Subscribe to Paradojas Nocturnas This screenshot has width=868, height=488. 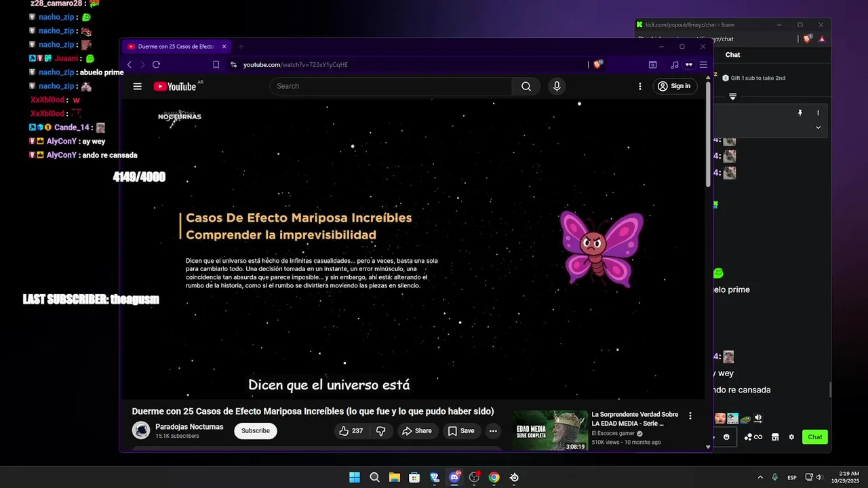tap(256, 430)
